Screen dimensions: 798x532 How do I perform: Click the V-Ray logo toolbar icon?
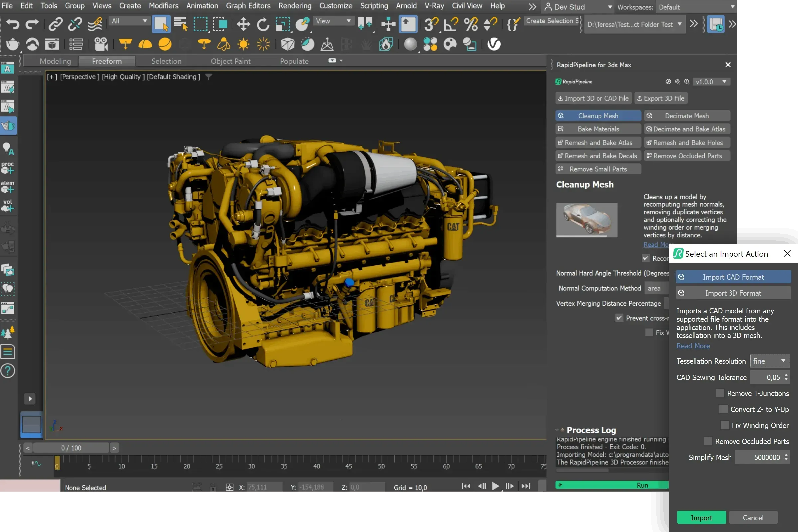(494, 44)
